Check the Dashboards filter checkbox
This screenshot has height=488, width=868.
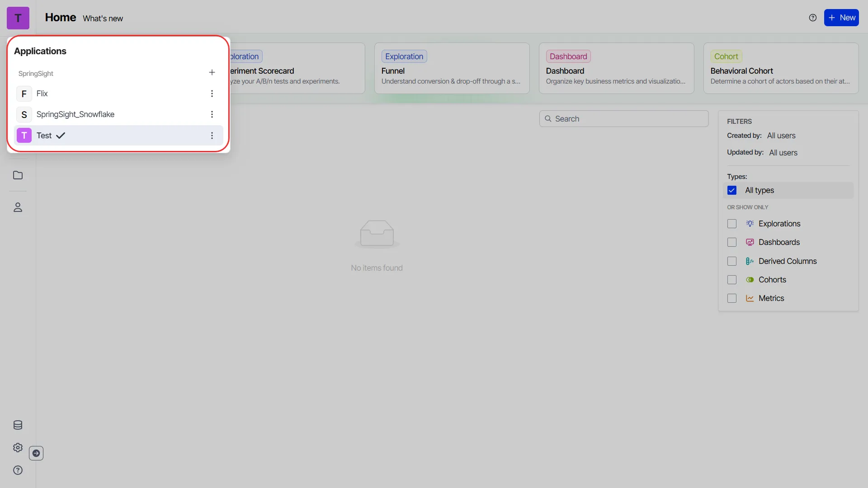click(x=732, y=242)
